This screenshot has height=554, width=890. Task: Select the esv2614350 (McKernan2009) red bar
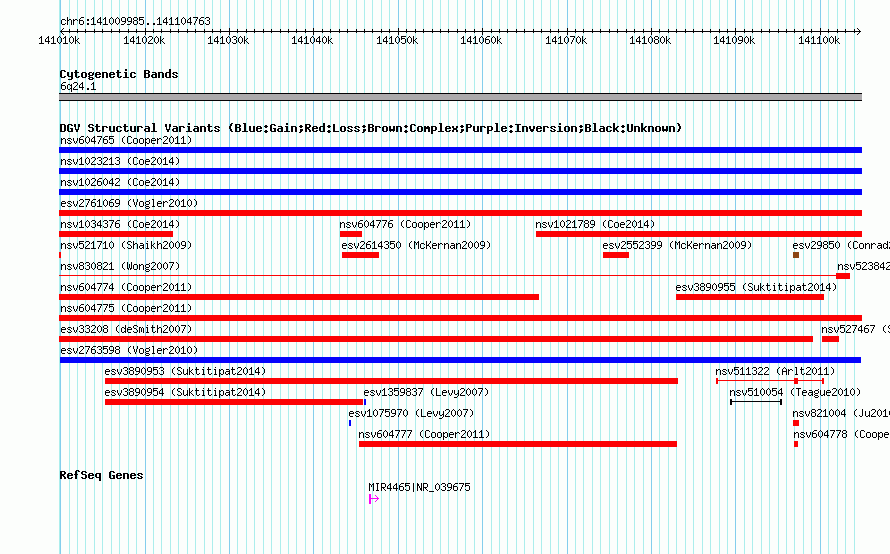[360, 255]
